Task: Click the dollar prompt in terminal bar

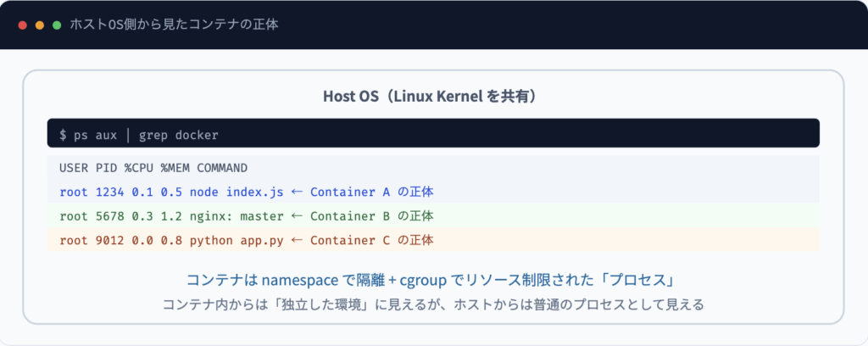Action: point(63,134)
